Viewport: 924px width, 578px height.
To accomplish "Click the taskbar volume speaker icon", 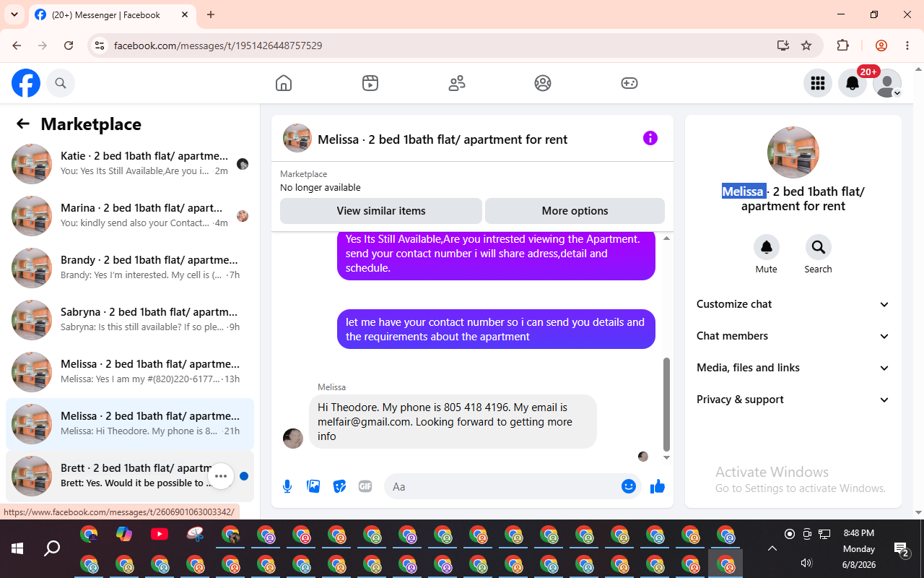I will pos(806,563).
